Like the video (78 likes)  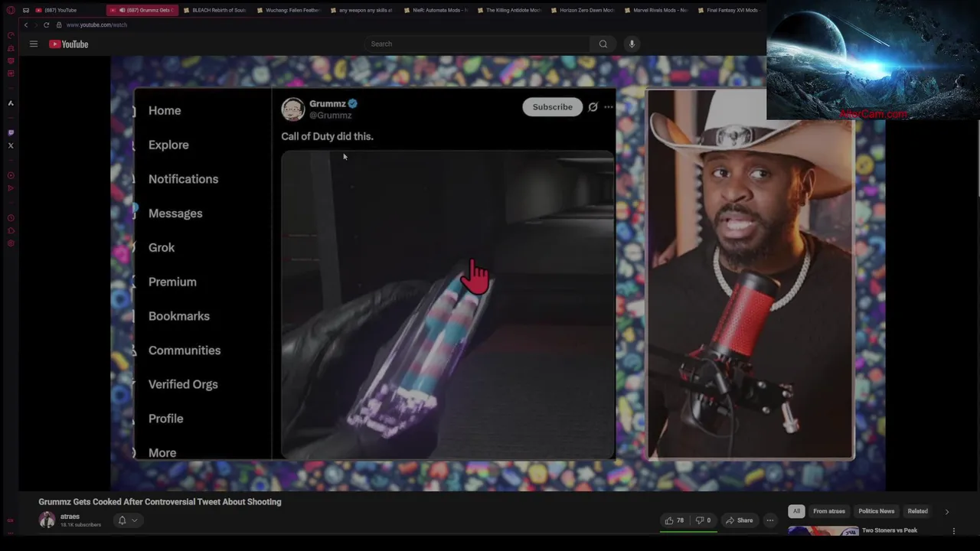click(x=675, y=520)
